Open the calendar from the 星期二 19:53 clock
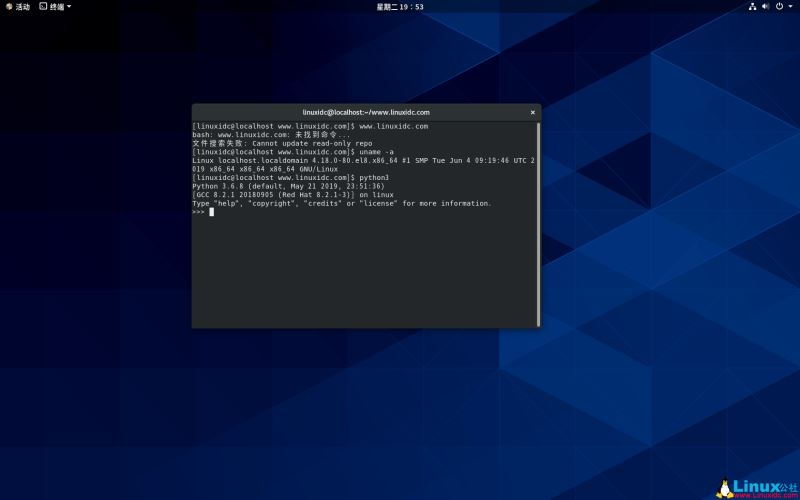 click(399, 6)
